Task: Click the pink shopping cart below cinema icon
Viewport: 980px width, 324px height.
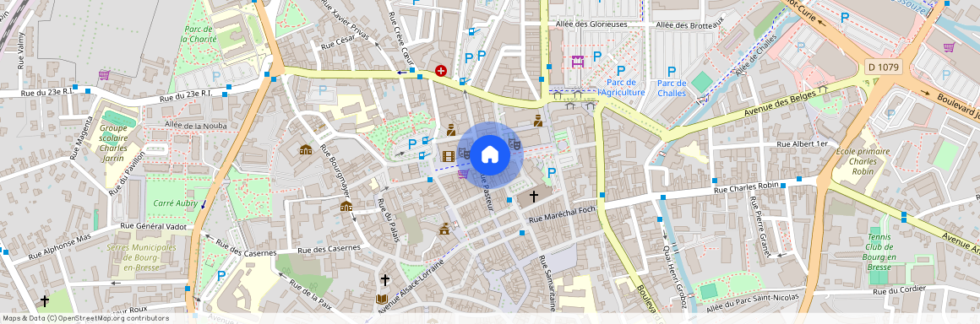Action: pos(463,174)
